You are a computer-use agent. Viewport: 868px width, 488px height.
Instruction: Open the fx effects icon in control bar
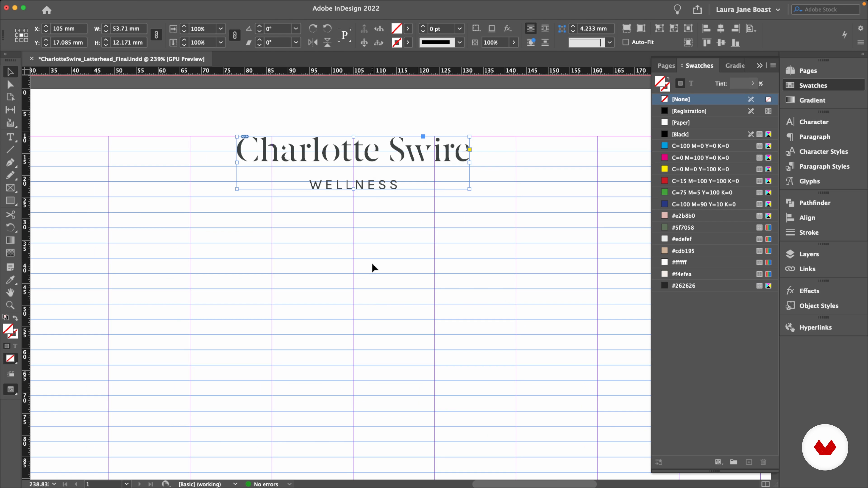click(x=508, y=29)
